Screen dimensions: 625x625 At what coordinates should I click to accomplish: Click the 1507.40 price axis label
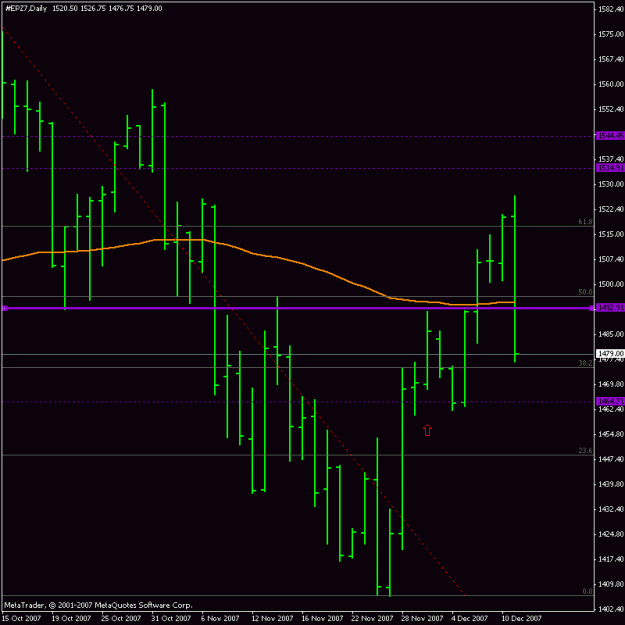(x=611, y=259)
